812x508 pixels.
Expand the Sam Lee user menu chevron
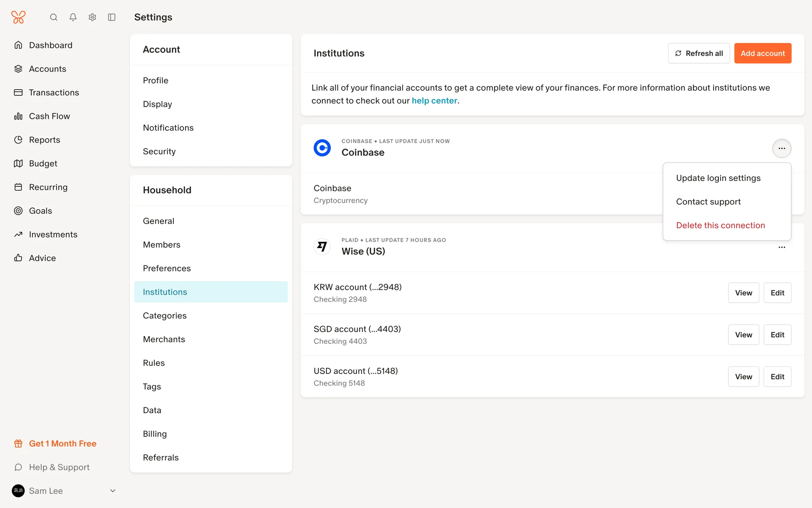pyautogui.click(x=112, y=491)
